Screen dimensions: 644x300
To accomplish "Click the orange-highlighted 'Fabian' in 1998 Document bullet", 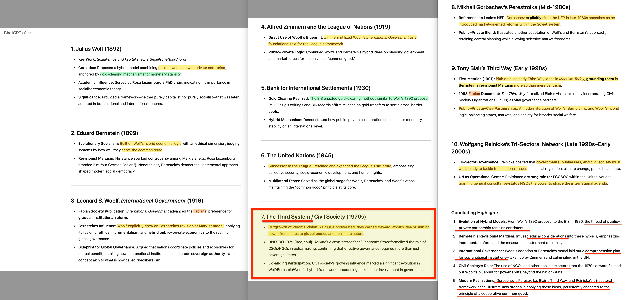I will coord(474,94).
